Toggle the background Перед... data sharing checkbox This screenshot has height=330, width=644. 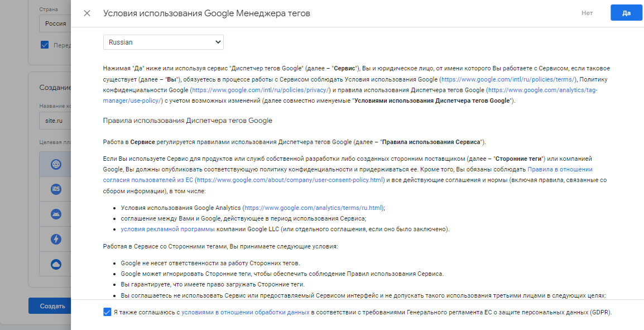45,45
